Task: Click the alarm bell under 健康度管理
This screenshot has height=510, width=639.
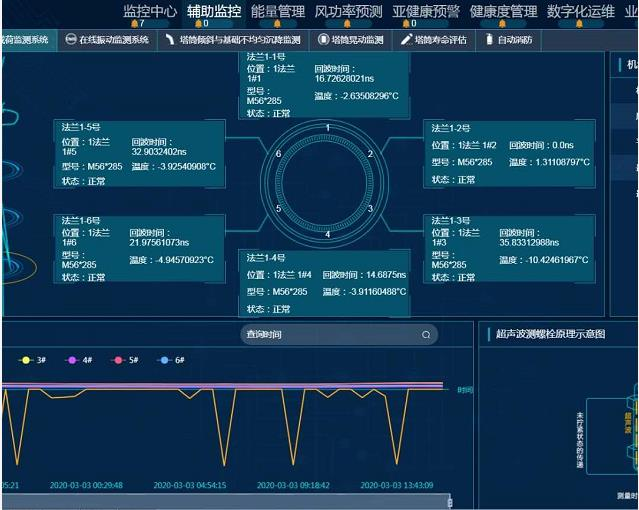Action: (502, 24)
